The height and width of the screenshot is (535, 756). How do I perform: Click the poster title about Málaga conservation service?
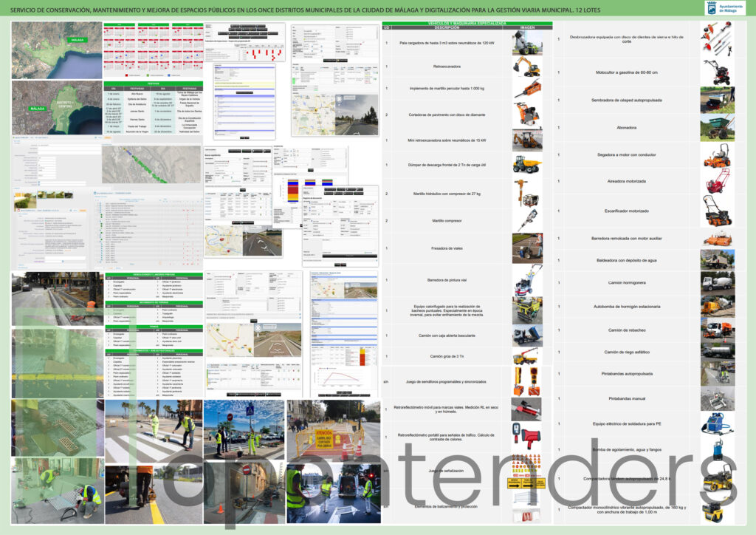(x=305, y=10)
